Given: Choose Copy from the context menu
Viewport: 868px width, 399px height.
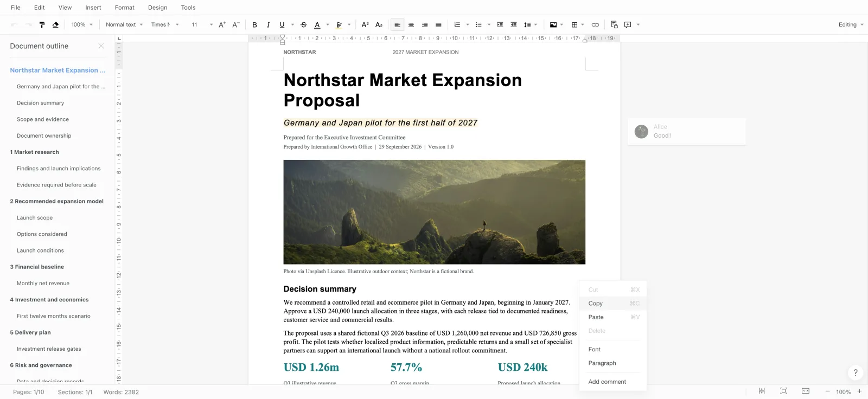Looking at the screenshot, I should [x=613, y=304].
